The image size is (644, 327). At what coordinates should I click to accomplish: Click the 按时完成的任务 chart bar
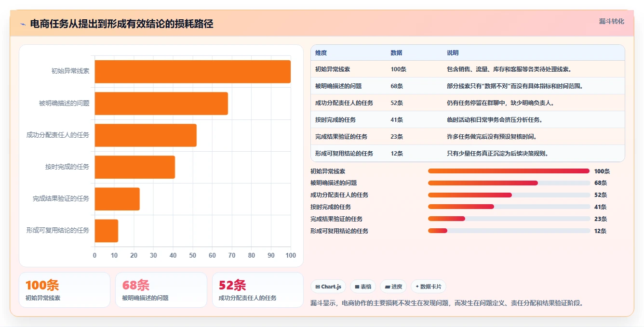click(x=134, y=167)
